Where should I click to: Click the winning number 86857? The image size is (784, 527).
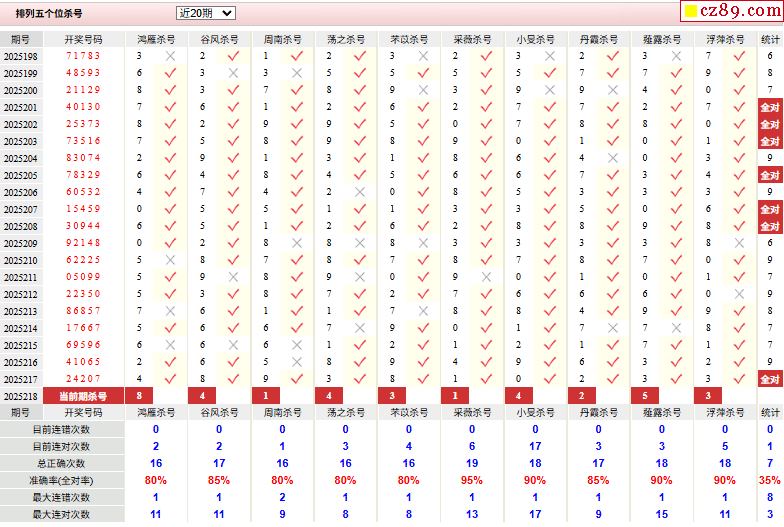coord(84,311)
